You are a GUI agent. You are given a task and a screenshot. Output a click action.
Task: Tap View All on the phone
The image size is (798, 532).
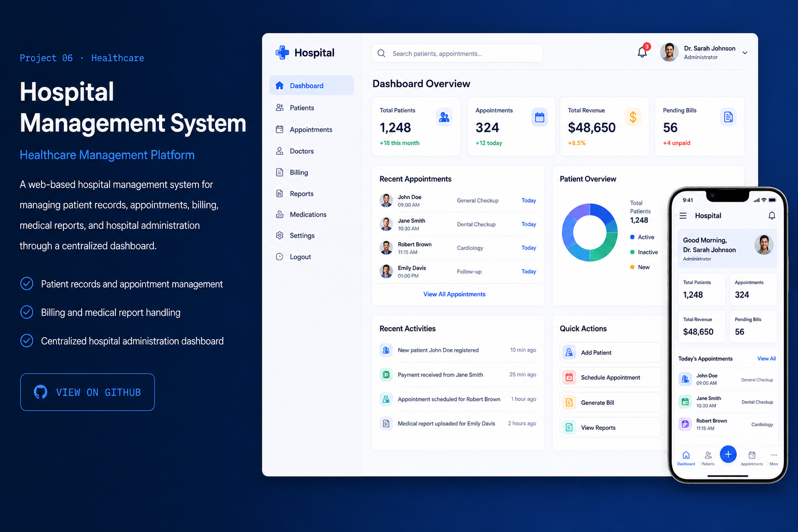click(766, 358)
